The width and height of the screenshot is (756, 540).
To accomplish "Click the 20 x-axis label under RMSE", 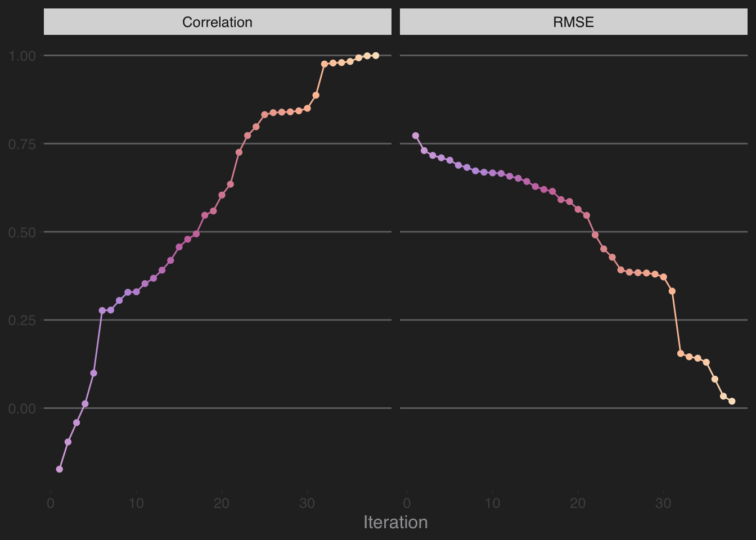I will [578, 503].
